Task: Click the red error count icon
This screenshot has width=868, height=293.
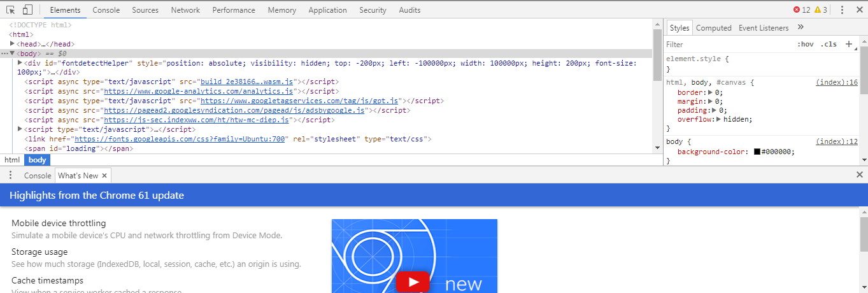Action: coord(797,10)
